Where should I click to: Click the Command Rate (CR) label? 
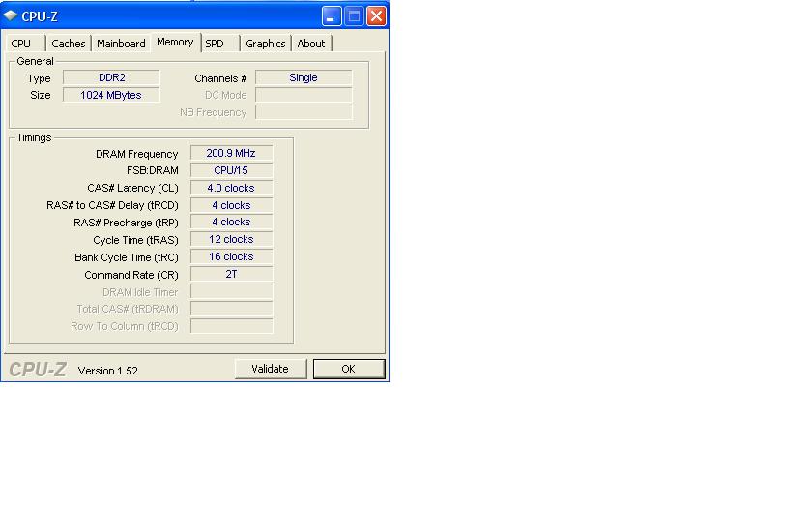pyautogui.click(x=131, y=275)
